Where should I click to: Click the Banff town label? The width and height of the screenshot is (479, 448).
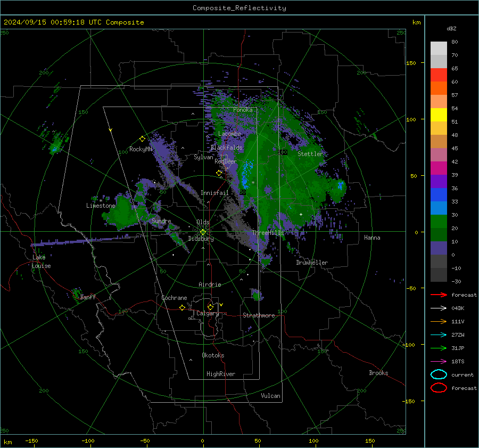(x=88, y=297)
